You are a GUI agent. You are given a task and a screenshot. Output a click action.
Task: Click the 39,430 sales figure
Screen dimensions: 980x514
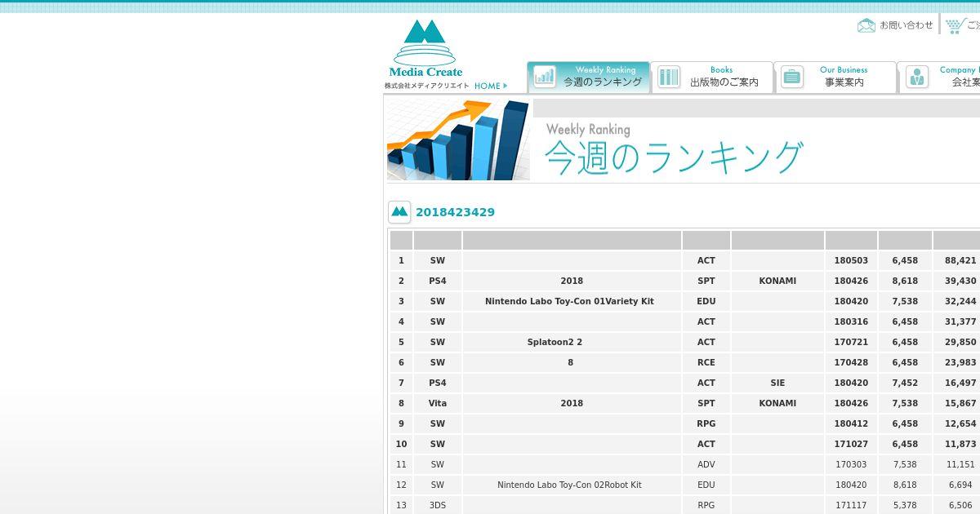(960, 281)
